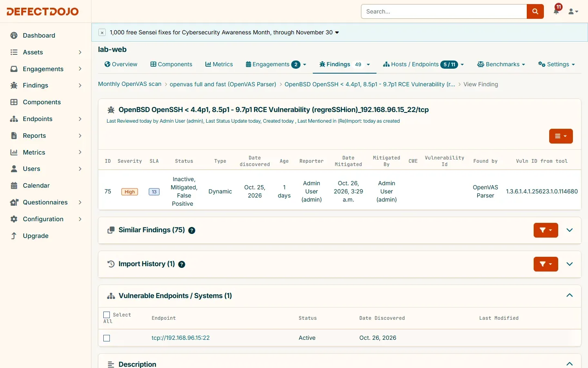Expand the Assets sidebar submenu chevron
The height and width of the screenshot is (368, 588).
click(x=80, y=52)
